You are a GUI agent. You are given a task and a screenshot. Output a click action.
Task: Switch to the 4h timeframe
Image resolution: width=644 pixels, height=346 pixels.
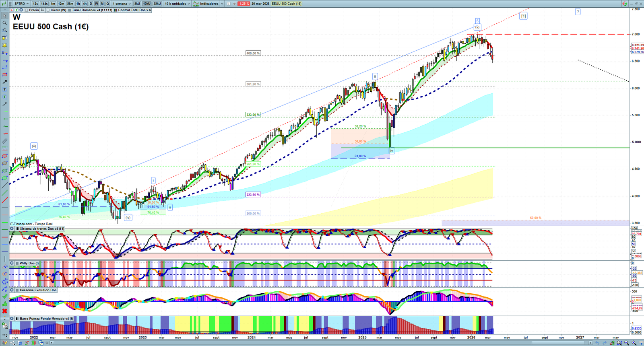(x=85, y=4)
